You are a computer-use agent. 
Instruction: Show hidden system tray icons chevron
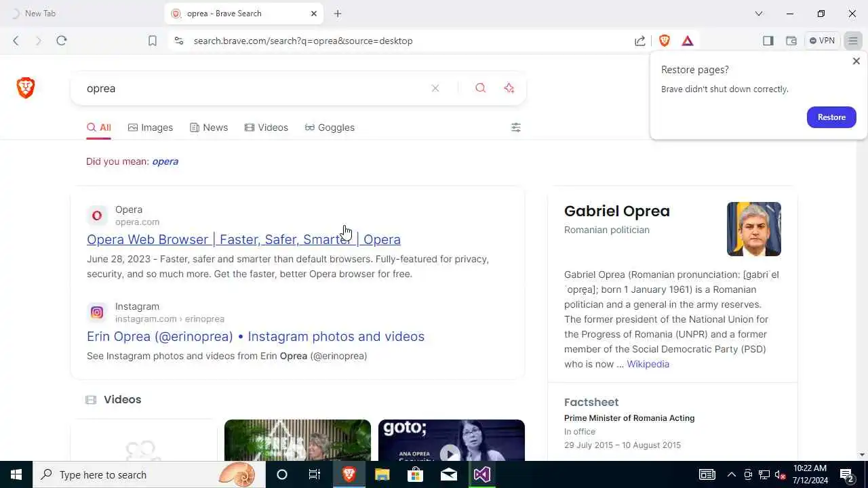coord(731,474)
